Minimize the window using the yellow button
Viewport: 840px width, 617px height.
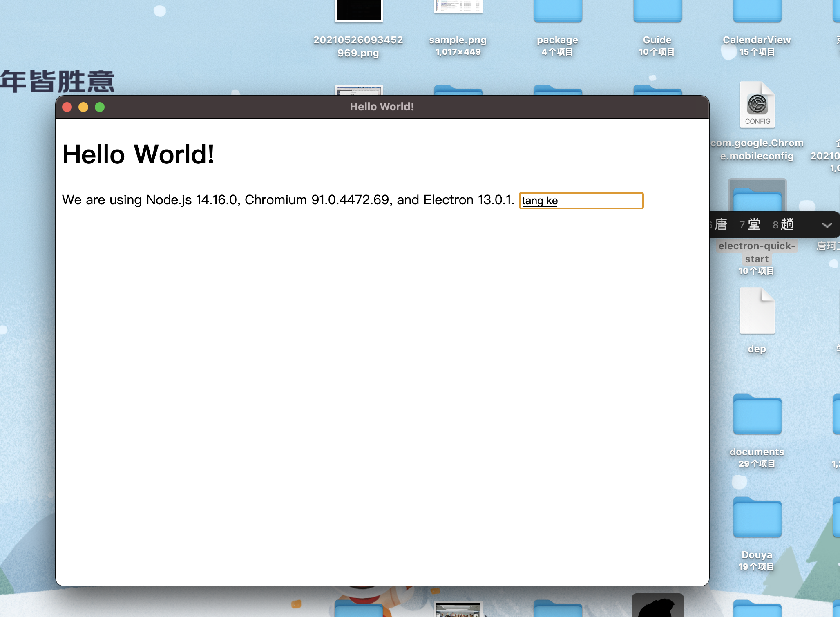click(x=84, y=107)
